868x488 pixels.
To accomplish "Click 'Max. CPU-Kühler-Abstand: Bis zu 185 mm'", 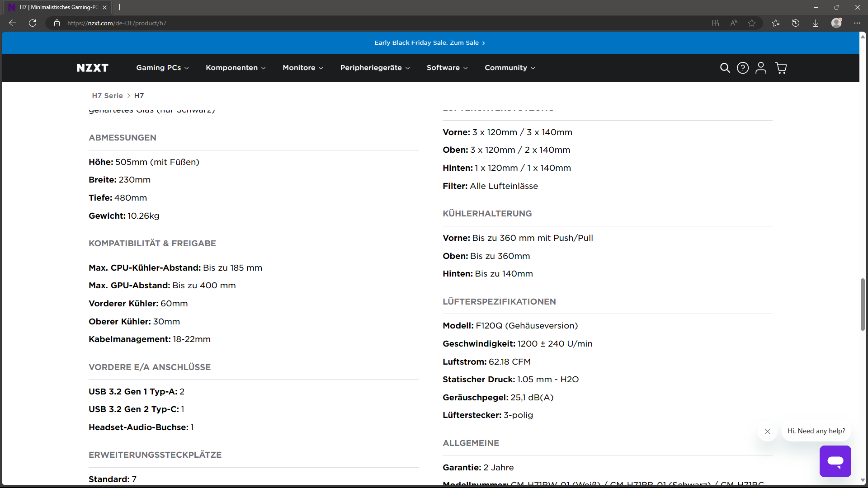I will click(x=175, y=268).
